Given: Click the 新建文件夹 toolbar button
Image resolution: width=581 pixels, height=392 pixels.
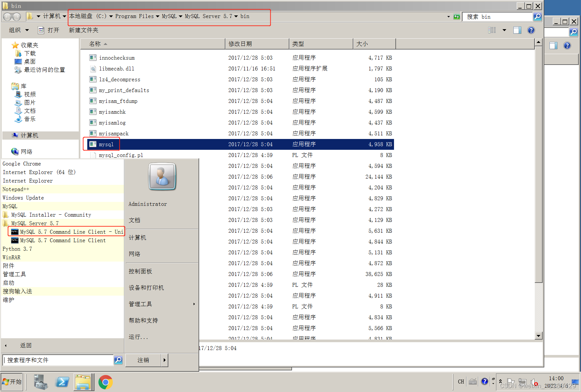Looking at the screenshot, I should (84, 30).
